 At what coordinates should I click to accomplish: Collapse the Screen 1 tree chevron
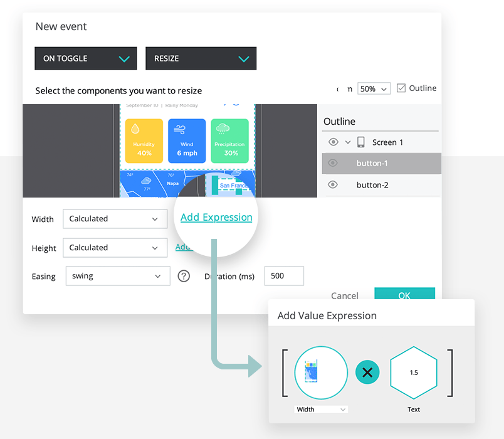click(x=348, y=142)
